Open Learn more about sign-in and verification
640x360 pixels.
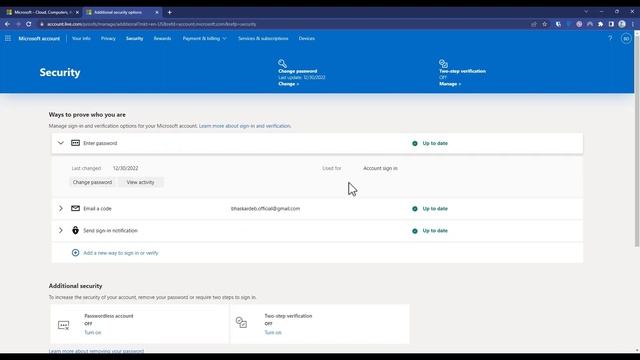click(244, 126)
